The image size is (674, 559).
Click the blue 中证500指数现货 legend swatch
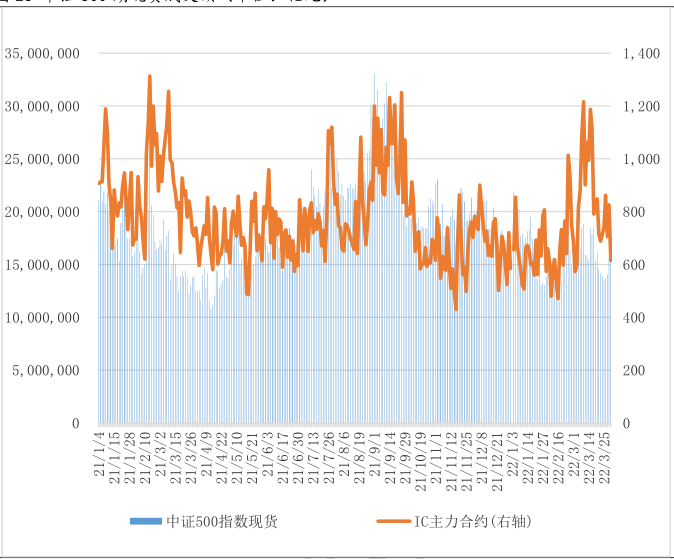146,521
